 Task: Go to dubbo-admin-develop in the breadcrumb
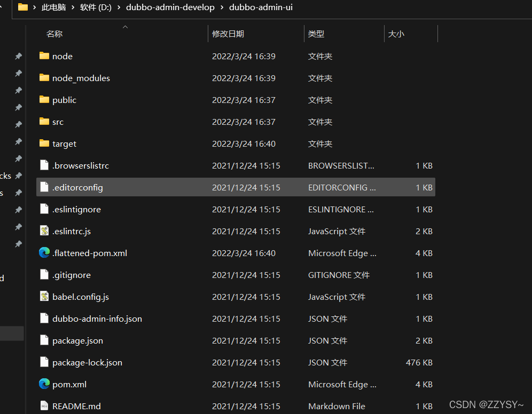click(x=170, y=7)
